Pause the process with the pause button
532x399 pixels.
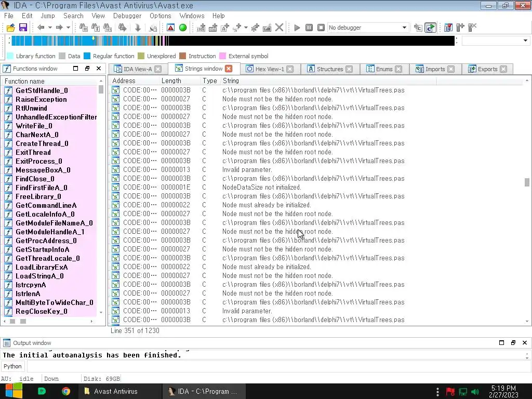[x=309, y=28]
